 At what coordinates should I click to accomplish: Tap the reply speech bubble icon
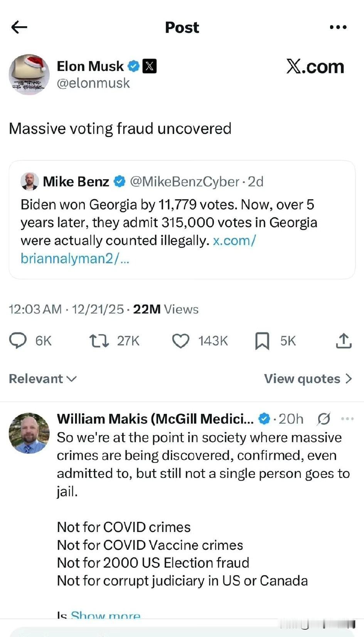pos(18,341)
